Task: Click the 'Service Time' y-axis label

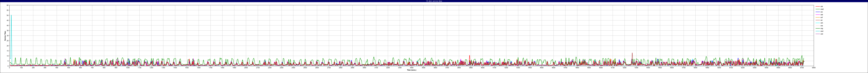Action: pyautogui.click(x=5, y=36)
